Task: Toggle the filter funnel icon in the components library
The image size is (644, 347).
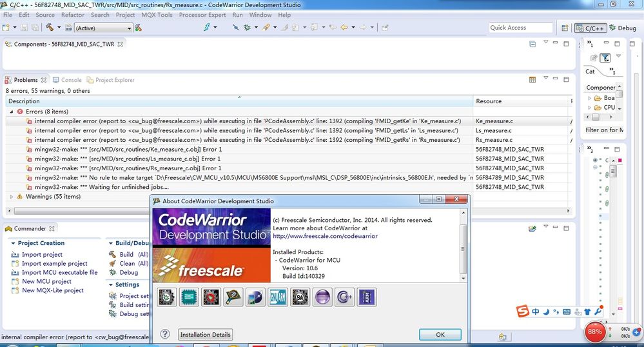Action: (605, 58)
